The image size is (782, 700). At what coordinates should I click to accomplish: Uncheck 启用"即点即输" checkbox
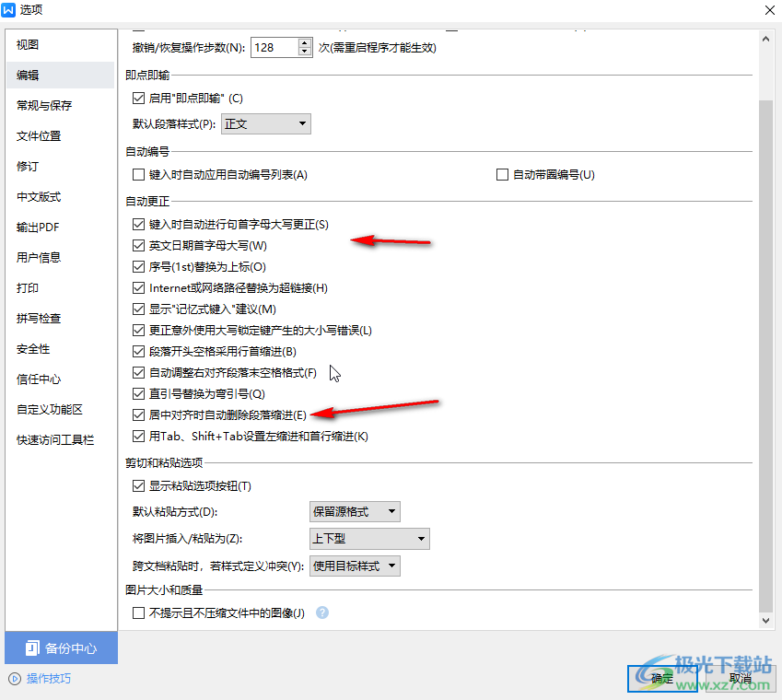(139, 98)
